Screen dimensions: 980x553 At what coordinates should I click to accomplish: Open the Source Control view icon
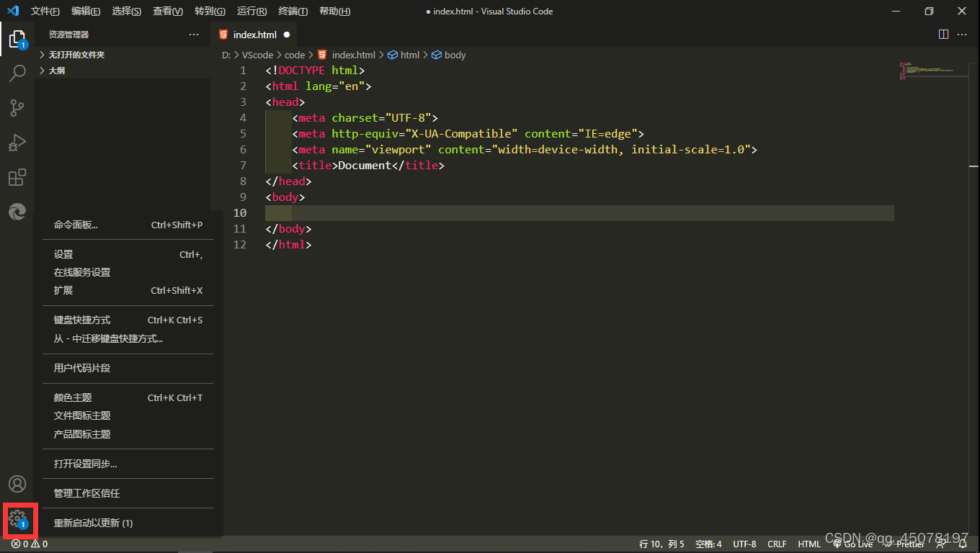coord(17,108)
